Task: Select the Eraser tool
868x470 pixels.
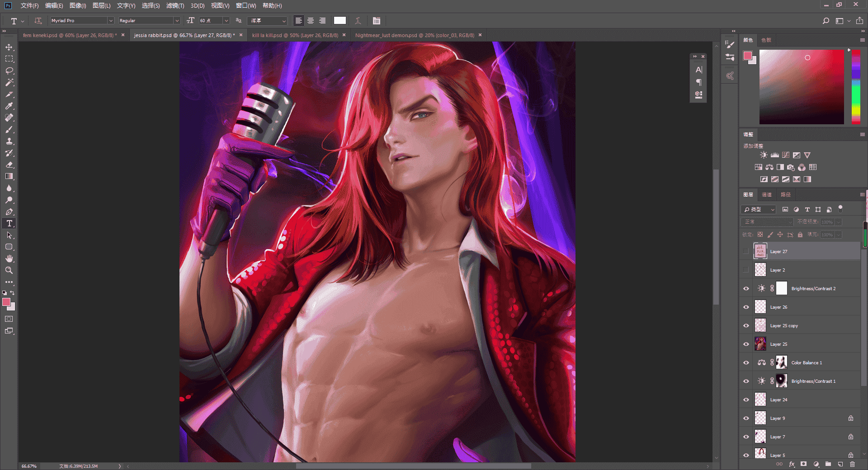Action: point(9,165)
